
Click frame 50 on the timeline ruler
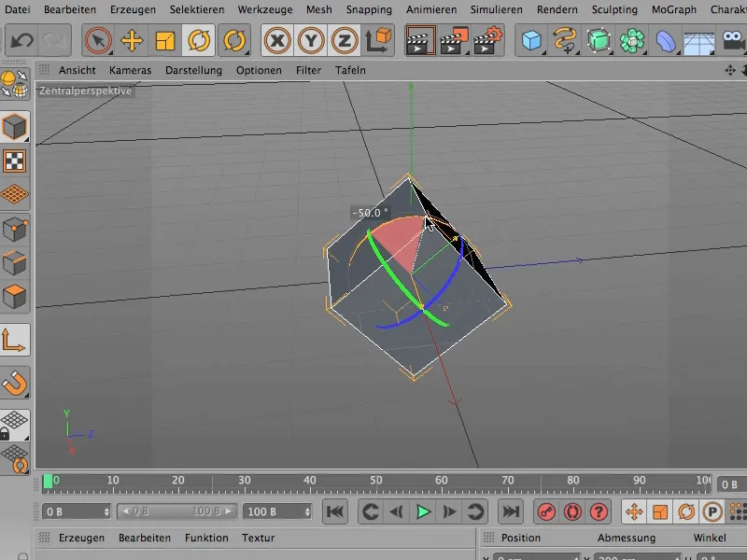tap(375, 481)
